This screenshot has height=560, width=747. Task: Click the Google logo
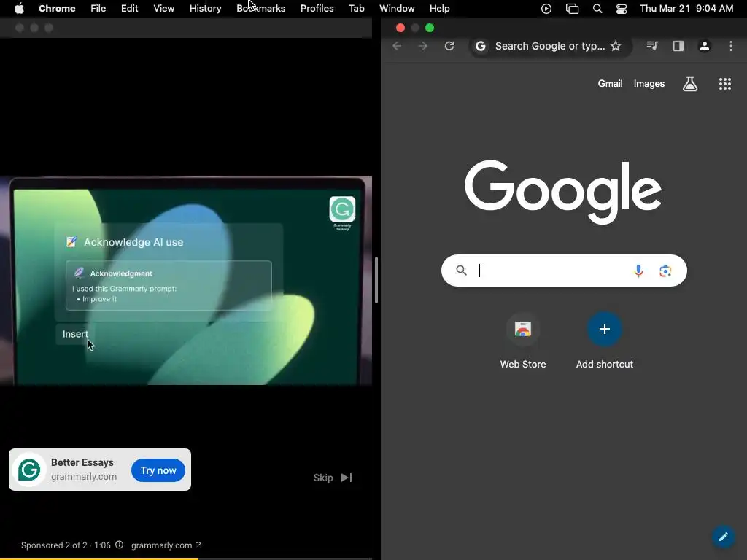click(563, 192)
